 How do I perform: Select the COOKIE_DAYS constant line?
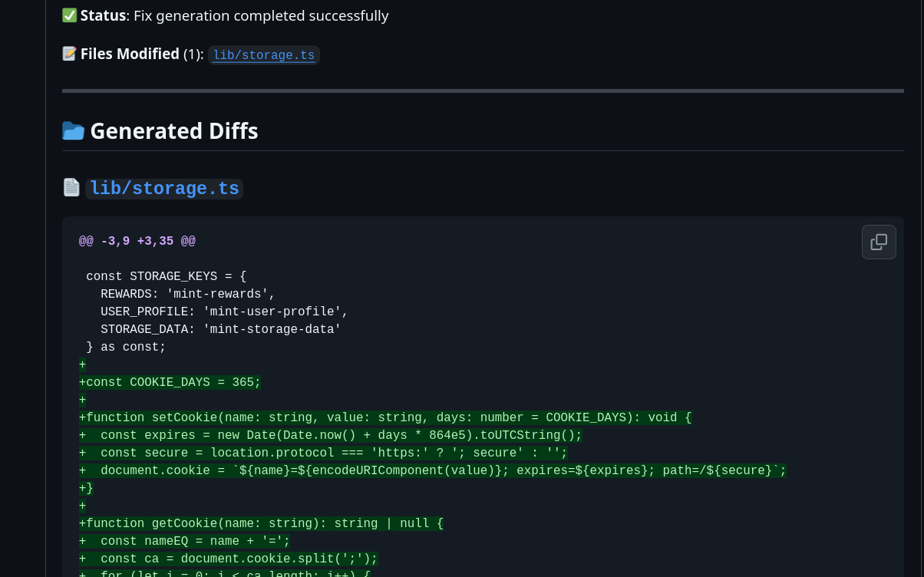[x=170, y=382]
